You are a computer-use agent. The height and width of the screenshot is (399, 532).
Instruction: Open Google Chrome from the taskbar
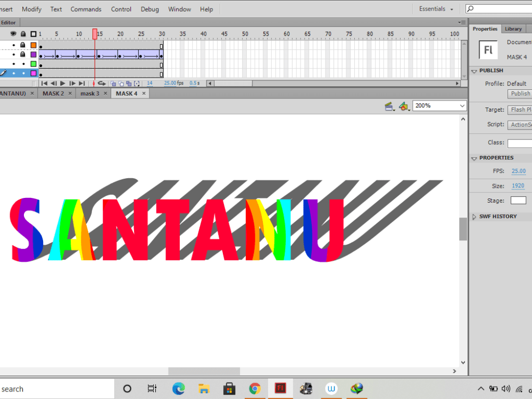point(254,388)
